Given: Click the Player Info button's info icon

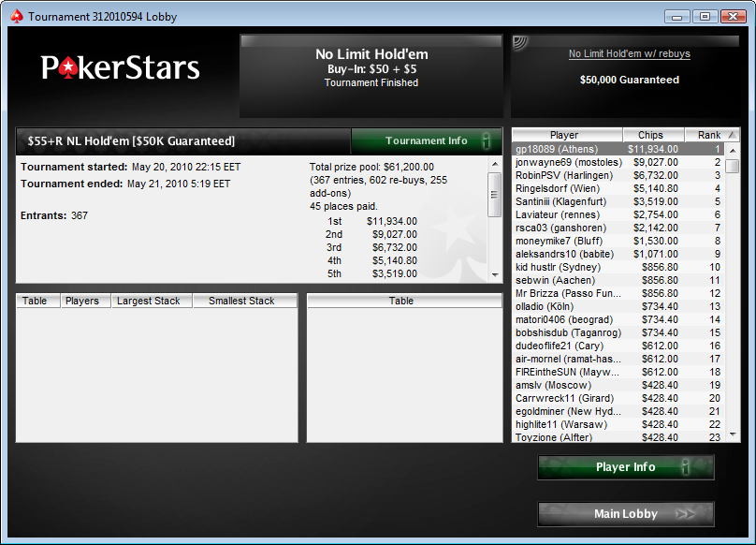Looking at the screenshot, I should (x=685, y=466).
